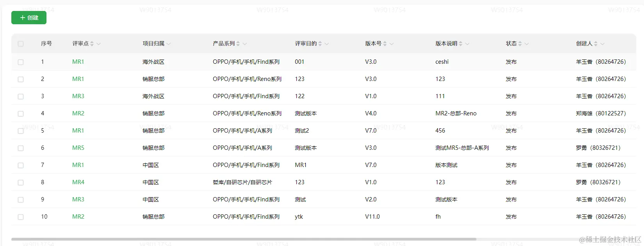Screen dimensions: 644x246
Task: Click the 'ytk' review purpose cell
Action: click(x=299, y=217)
